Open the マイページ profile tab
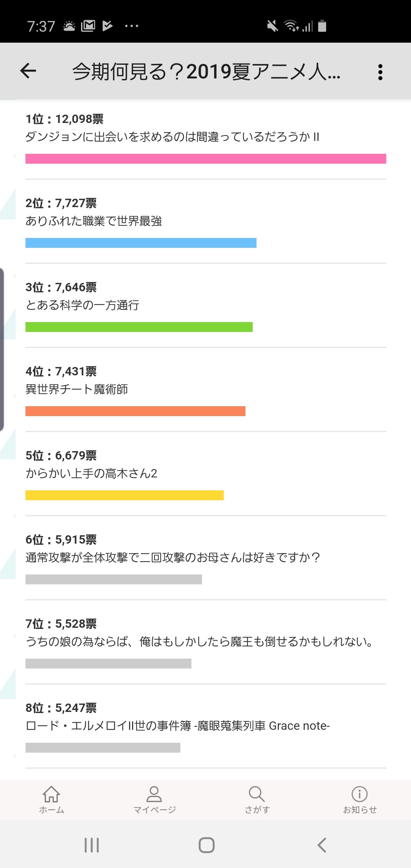 (x=154, y=799)
